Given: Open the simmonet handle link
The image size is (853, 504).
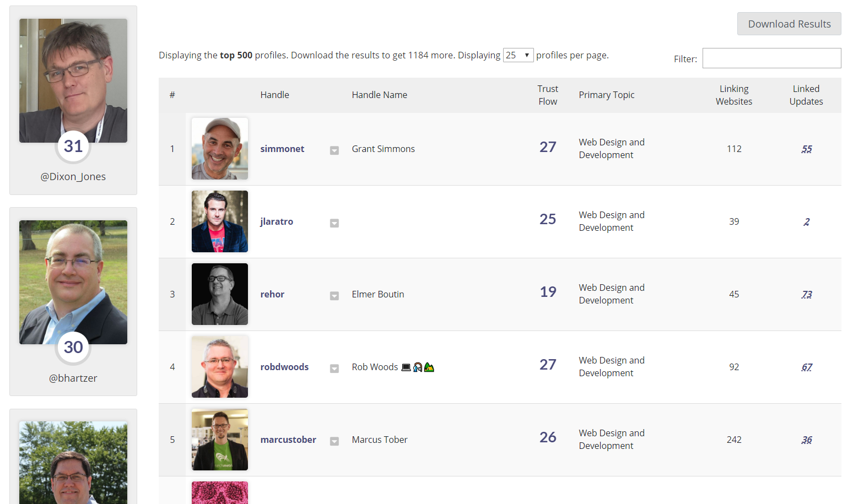Looking at the screenshot, I should (x=282, y=149).
